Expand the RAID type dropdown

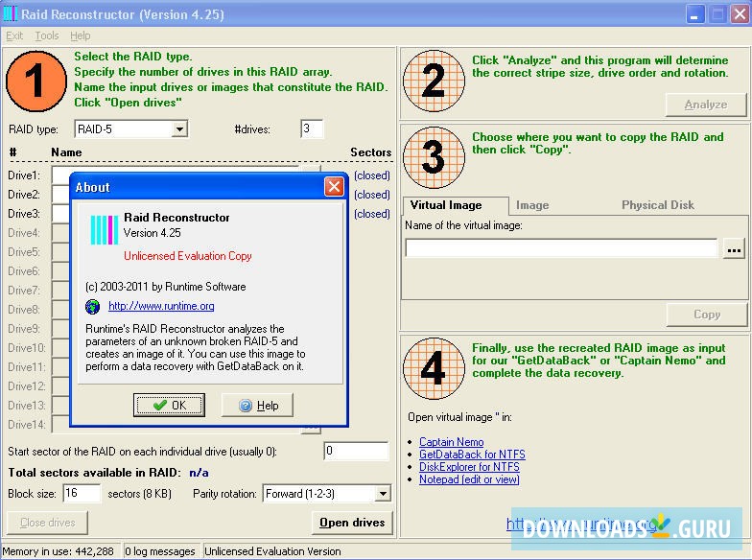(x=179, y=128)
